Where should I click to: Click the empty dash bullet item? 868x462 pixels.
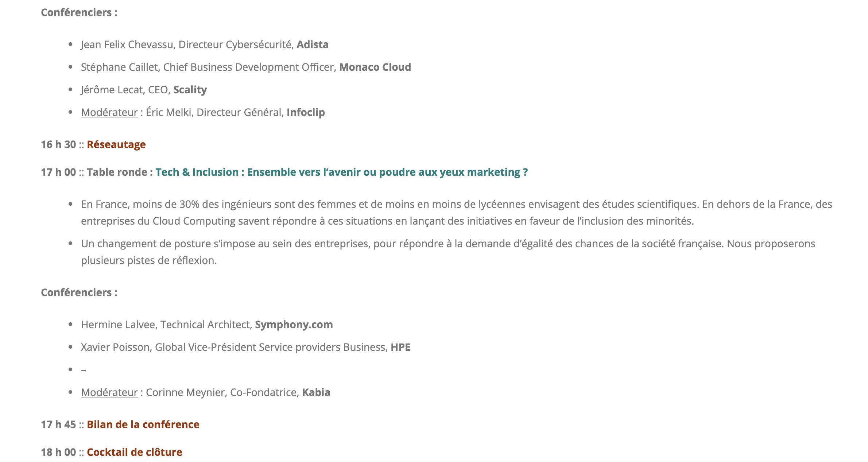pos(84,370)
